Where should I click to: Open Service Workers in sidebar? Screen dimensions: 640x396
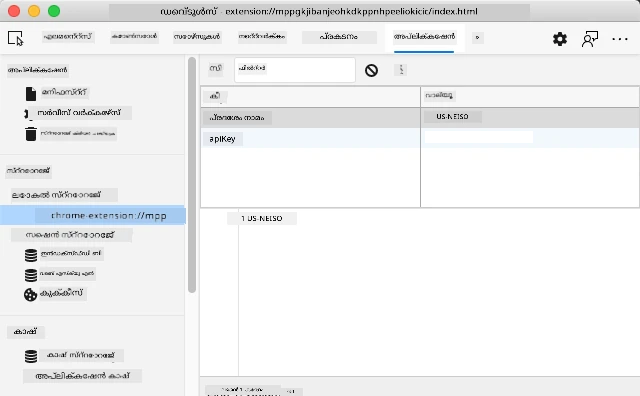point(79,113)
